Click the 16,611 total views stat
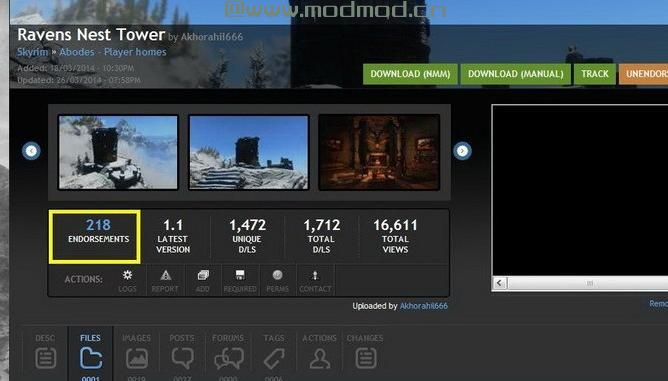Screen dimensions: 668x381 coord(395,236)
